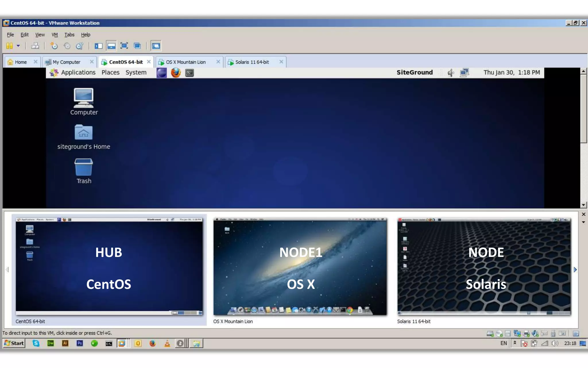Show next thumbnails with right arrow
This screenshot has height=368, width=588.
[x=575, y=270]
